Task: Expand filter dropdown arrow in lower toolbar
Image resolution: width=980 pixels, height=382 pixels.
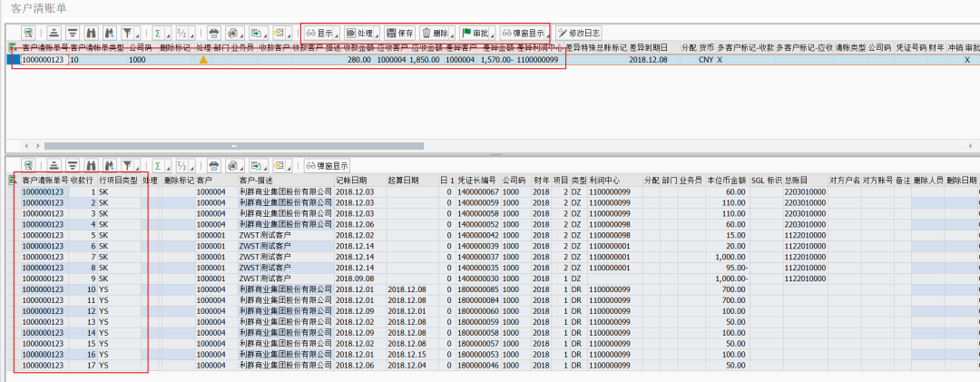Action: (x=138, y=167)
